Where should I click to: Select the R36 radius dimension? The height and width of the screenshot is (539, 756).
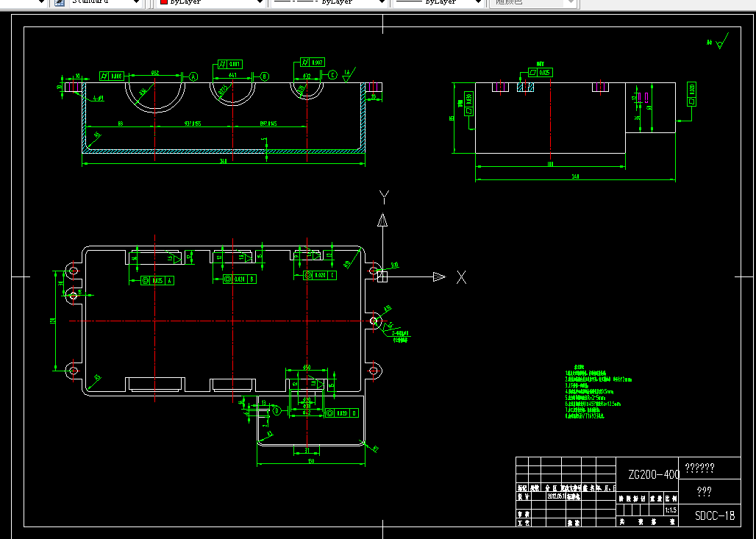pyautogui.click(x=143, y=92)
